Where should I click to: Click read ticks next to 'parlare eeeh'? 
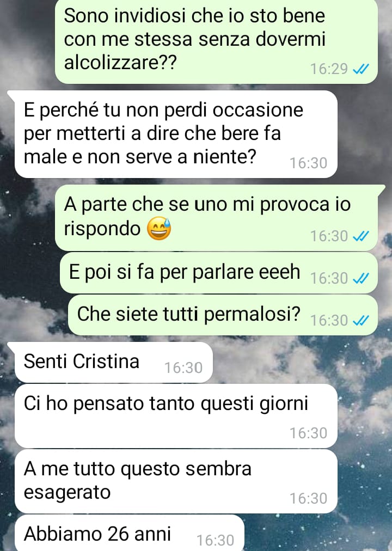(361, 279)
